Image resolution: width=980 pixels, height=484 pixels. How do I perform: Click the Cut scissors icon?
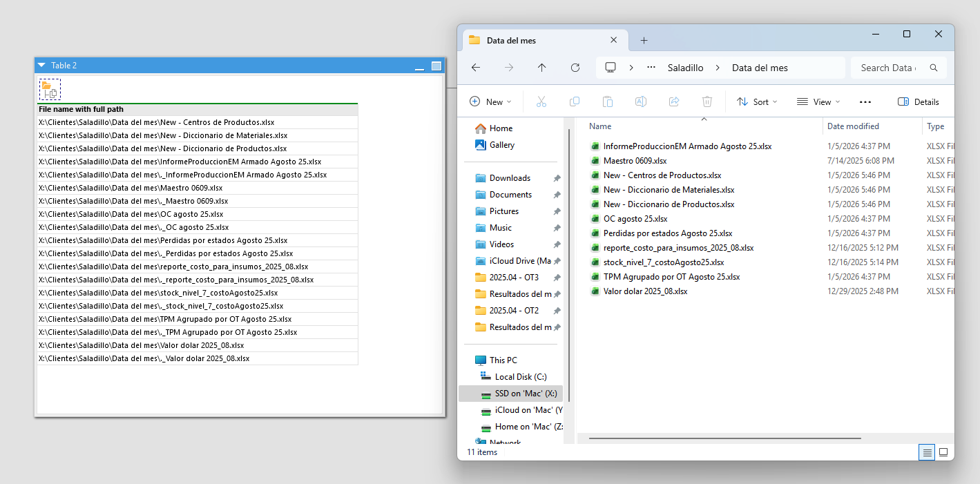(541, 101)
